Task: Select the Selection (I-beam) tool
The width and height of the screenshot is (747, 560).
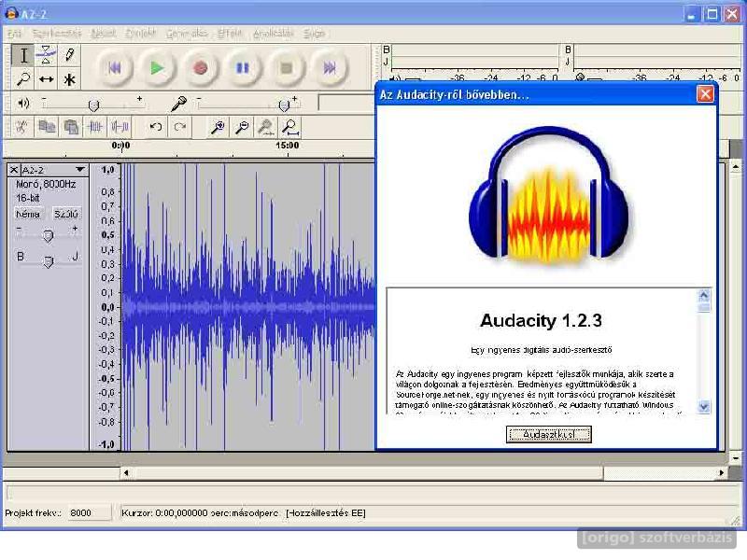Action: (x=22, y=56)
